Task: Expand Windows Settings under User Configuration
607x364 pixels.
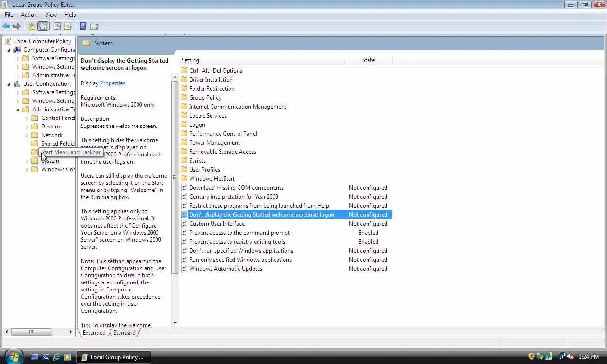Action: tap(18, 101)
